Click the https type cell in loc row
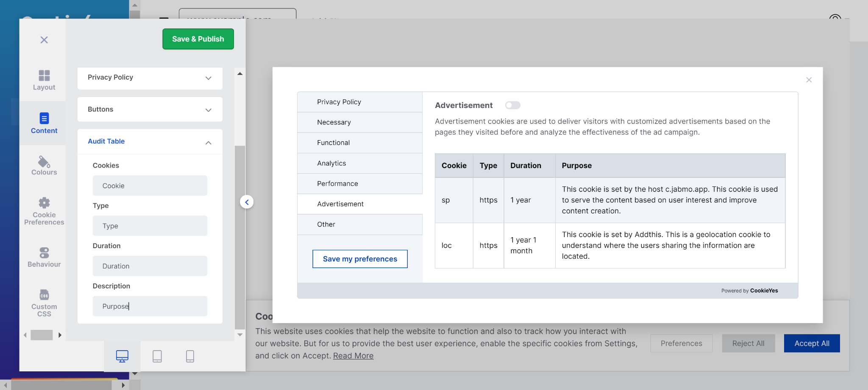The image size is (868, 390). point(488,246)
